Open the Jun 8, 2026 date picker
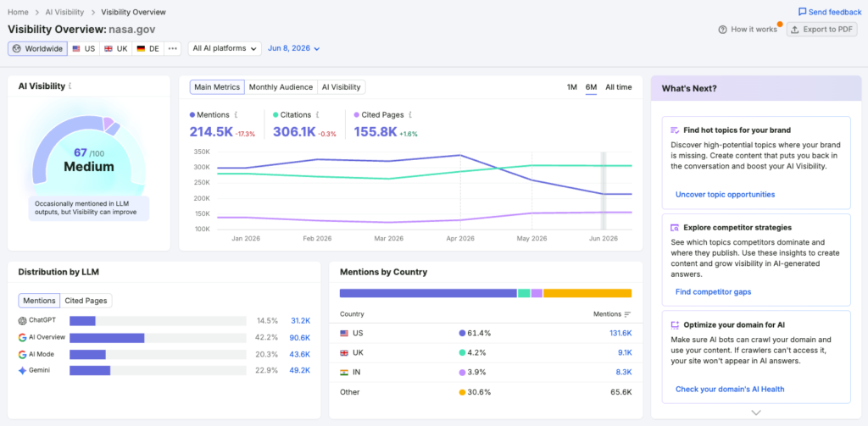 pyautogui.click(x=294, y=48)
